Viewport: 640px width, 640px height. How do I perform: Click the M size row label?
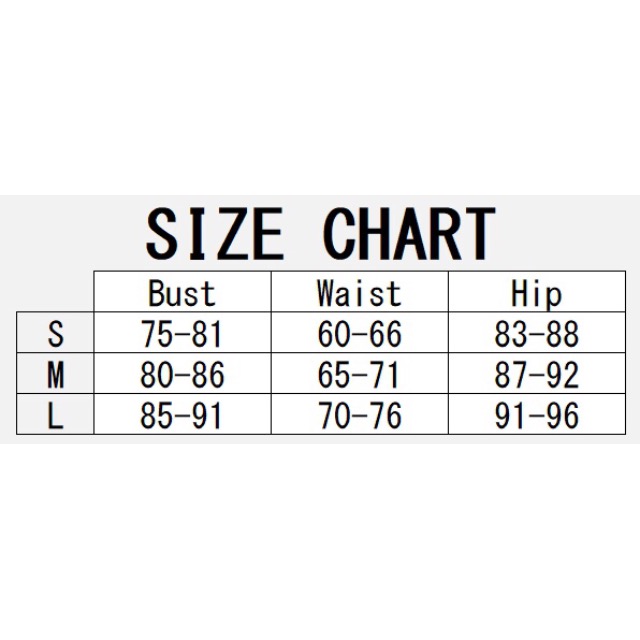tap(55, 373)
